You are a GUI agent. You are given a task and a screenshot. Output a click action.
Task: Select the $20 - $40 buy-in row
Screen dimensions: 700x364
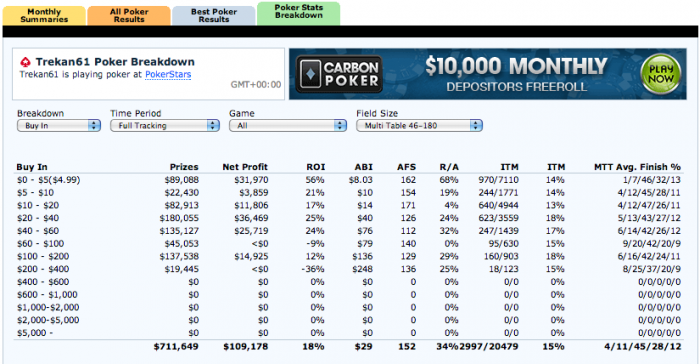tap(349, 218)
